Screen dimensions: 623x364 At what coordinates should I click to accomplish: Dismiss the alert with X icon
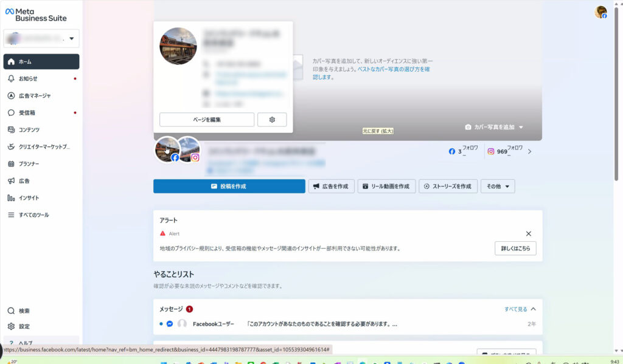pos(528,234)
